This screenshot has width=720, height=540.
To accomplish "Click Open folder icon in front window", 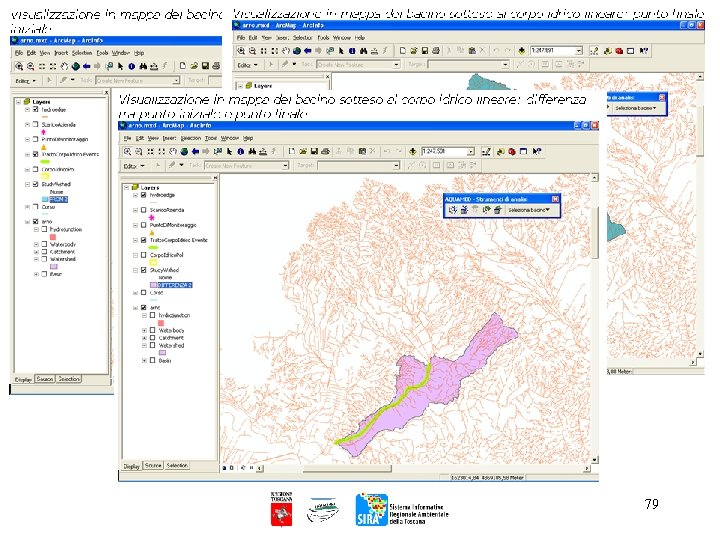I will (x=303, y=151).
